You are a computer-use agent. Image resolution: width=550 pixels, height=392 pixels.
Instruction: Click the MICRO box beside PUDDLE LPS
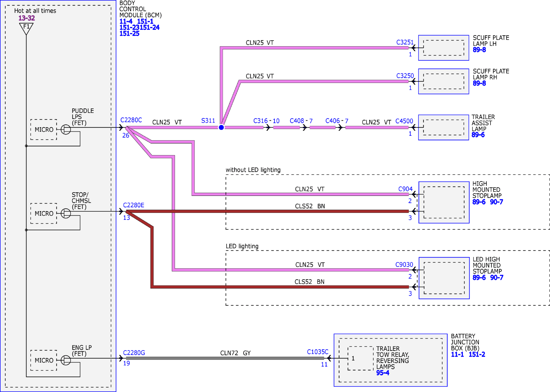[44, 129]
